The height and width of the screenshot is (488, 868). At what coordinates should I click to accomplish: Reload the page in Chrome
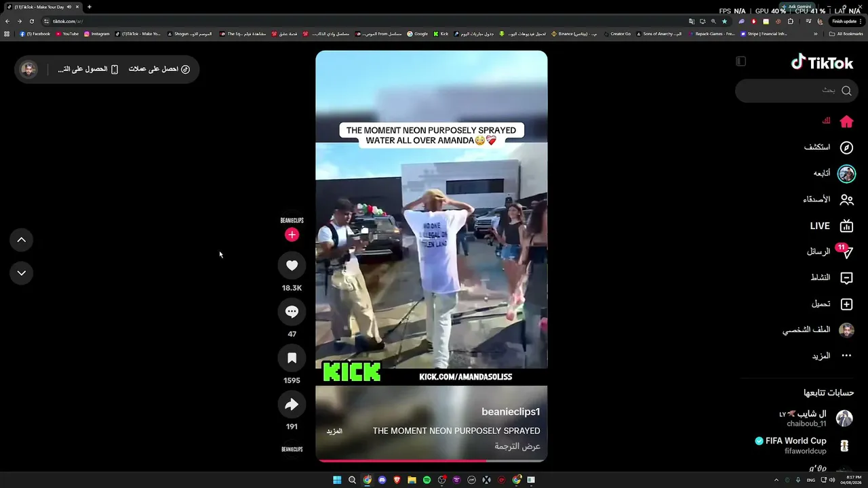tap(31, 21)
